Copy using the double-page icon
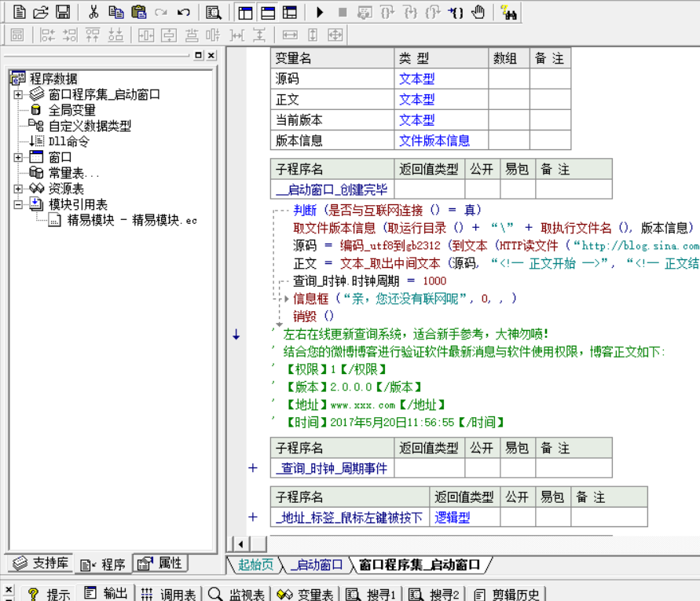Viewport: 700px width, 601px height. [x=116, y=12]
